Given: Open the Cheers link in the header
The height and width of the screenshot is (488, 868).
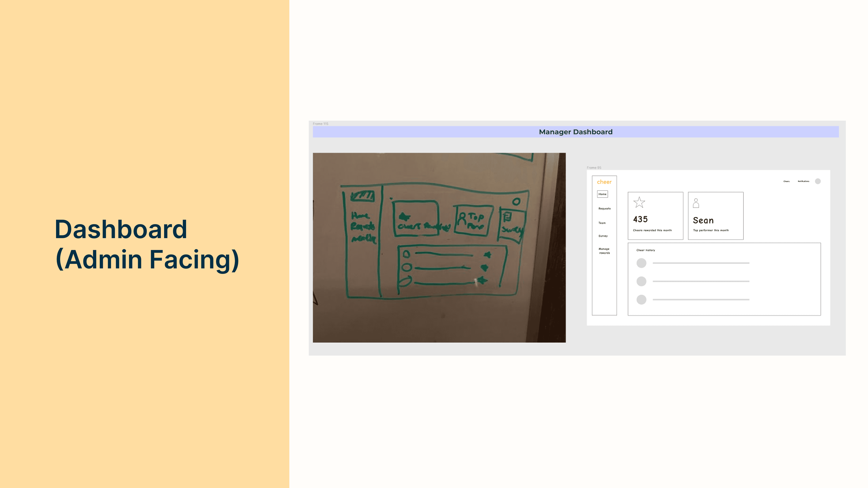Looking at the screenshot, I should [787, 181].
